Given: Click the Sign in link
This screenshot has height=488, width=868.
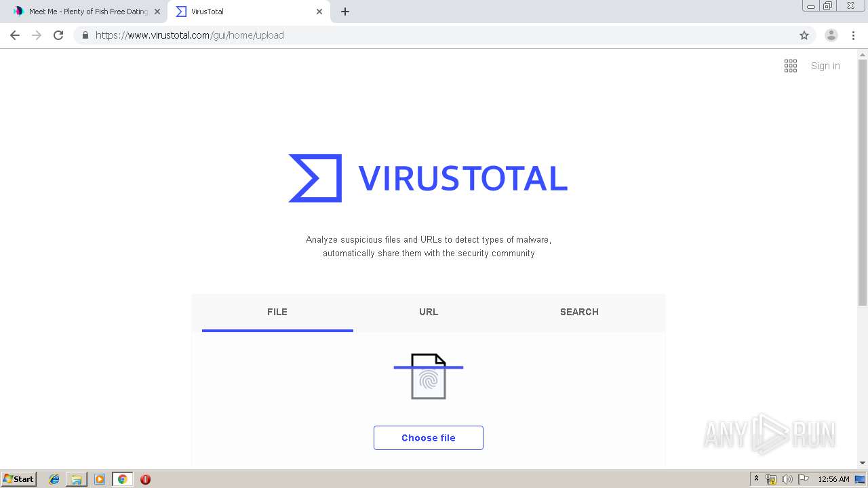Looking at the screenshot, I should (825, 66).
